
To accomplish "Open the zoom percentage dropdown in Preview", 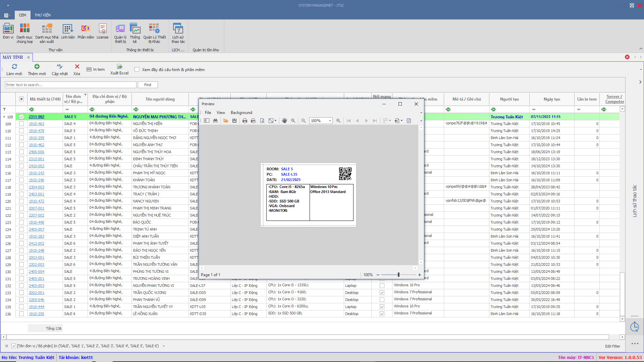I will point(330,121).
